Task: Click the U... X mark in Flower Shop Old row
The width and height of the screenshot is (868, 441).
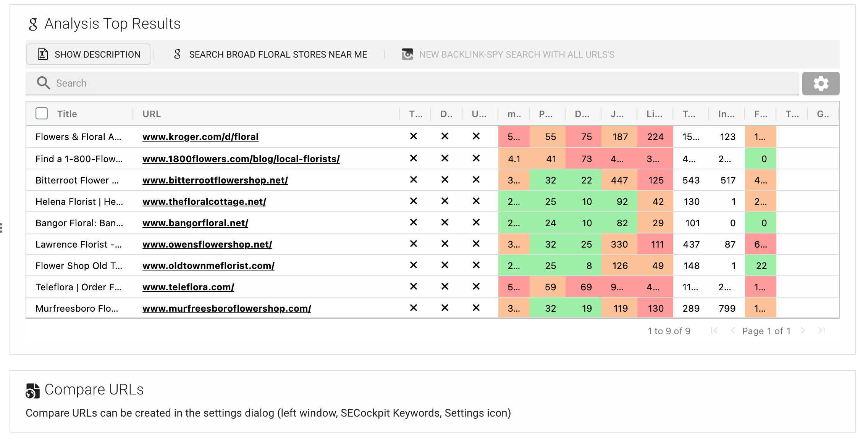Action: [x=476, y=265]
